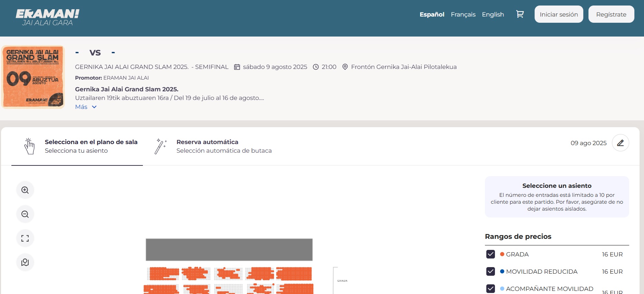
Task: Click the 'Promotor: ERAMAN JAI ALAI' text
Action: tap(112, 78)
